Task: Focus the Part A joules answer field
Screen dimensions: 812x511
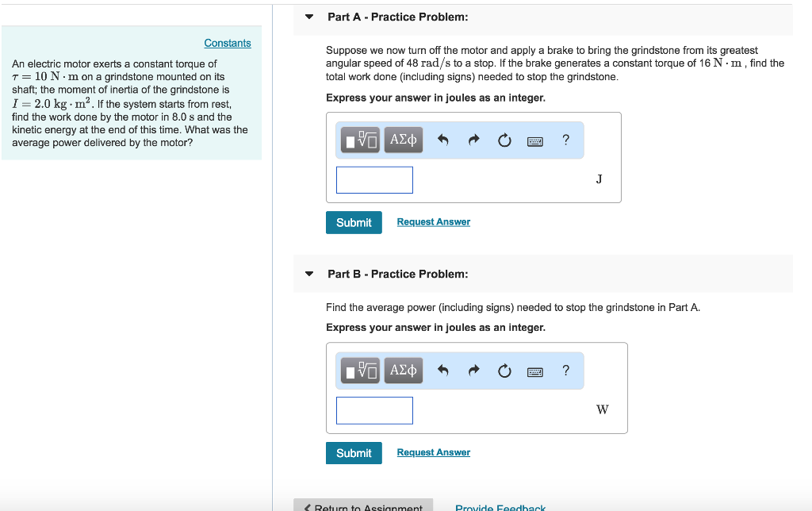Action: point(374,180)
